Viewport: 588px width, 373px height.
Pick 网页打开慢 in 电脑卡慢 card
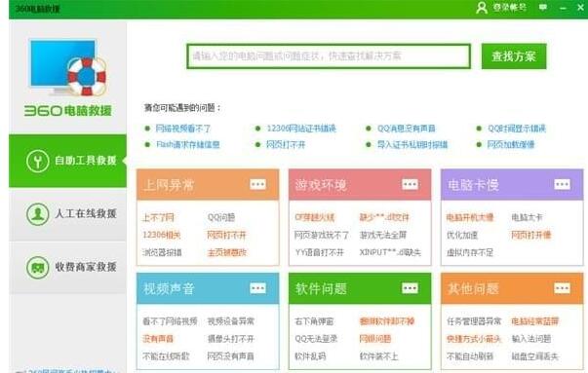531,235
